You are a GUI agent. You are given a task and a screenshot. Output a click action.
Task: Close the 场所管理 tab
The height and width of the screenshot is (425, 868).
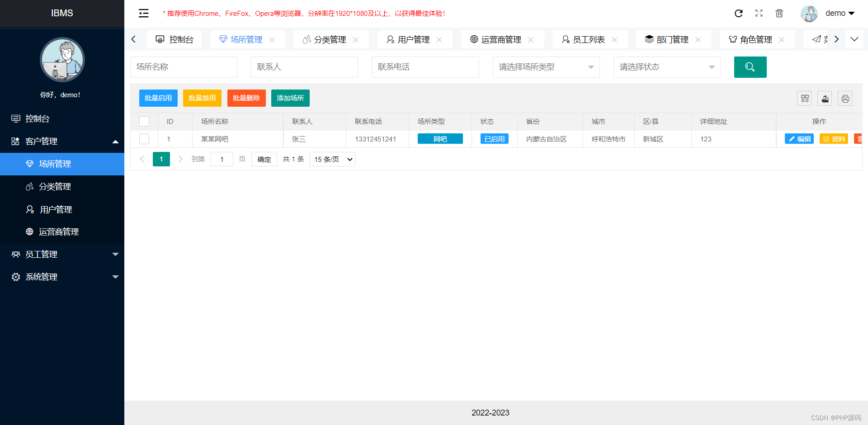click(x=272, y=40)
